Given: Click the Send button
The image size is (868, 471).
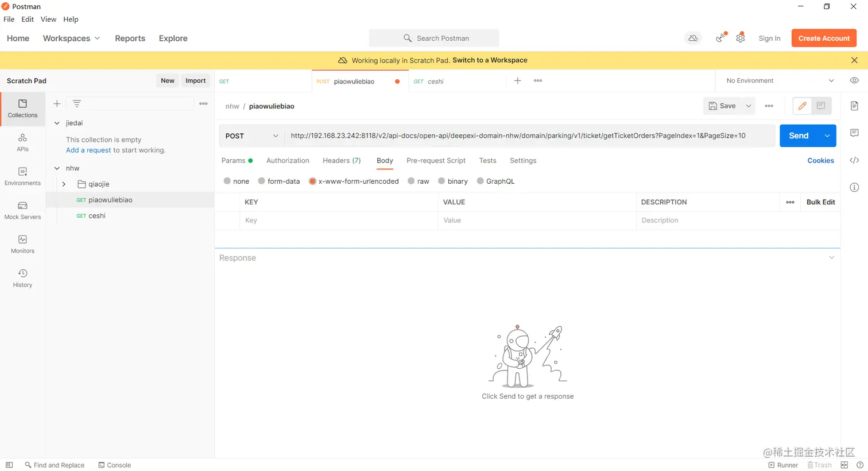Looking at the screenshot, I should 799,136.
